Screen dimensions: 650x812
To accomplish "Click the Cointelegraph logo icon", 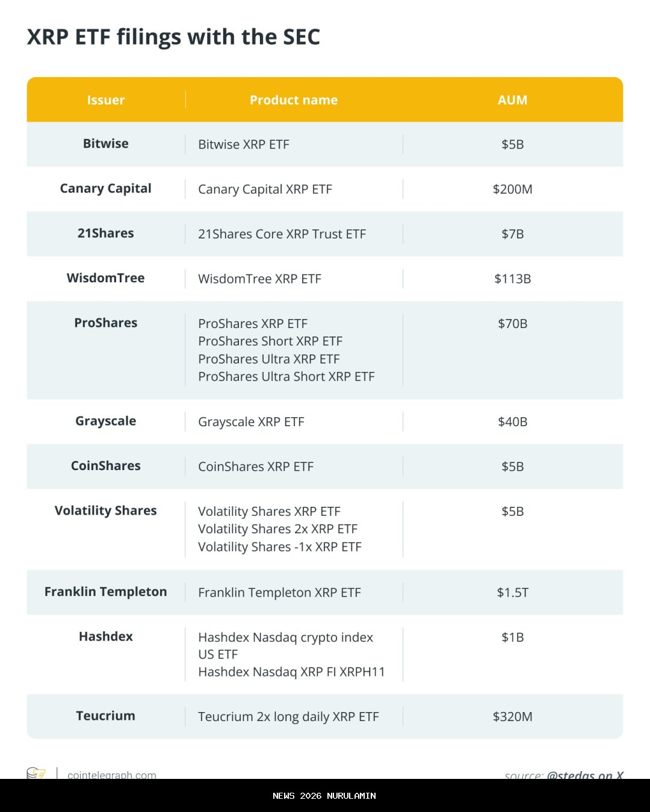I will pyautogui.click(x=36, y=773).
